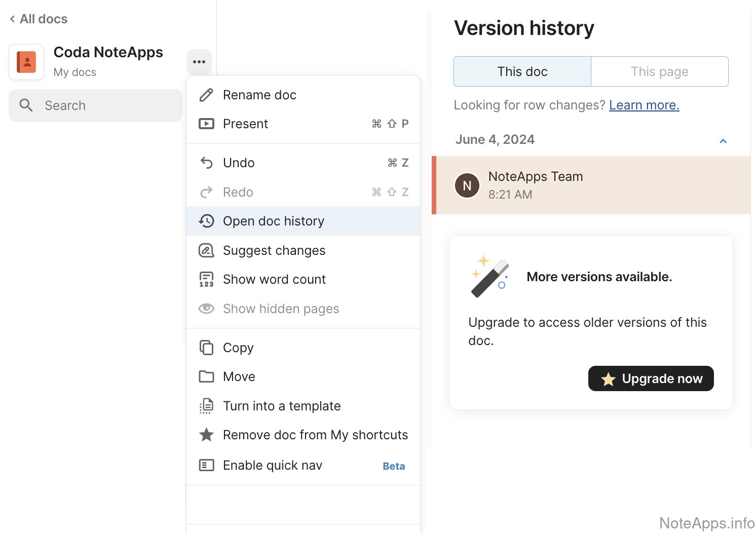Viewport: 756px width, 533px height.
Task: Go back to All docs
Action: 39,19
